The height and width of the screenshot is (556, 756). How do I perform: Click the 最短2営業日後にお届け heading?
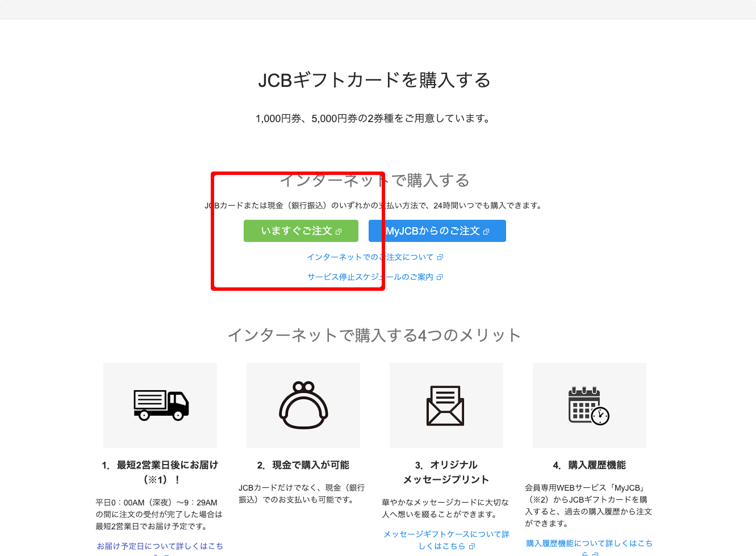(160, 473)
